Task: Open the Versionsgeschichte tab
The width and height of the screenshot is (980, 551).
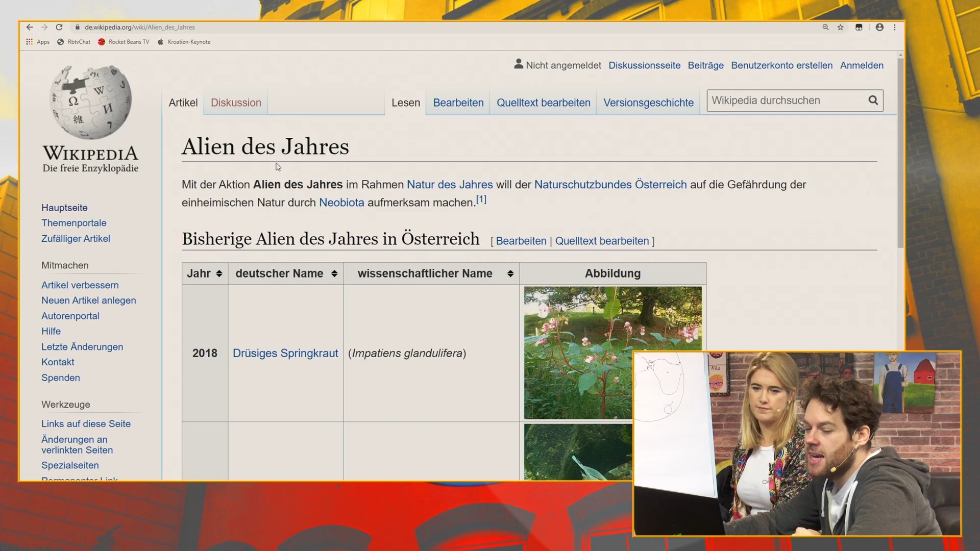Action: [x=648, y=103]
